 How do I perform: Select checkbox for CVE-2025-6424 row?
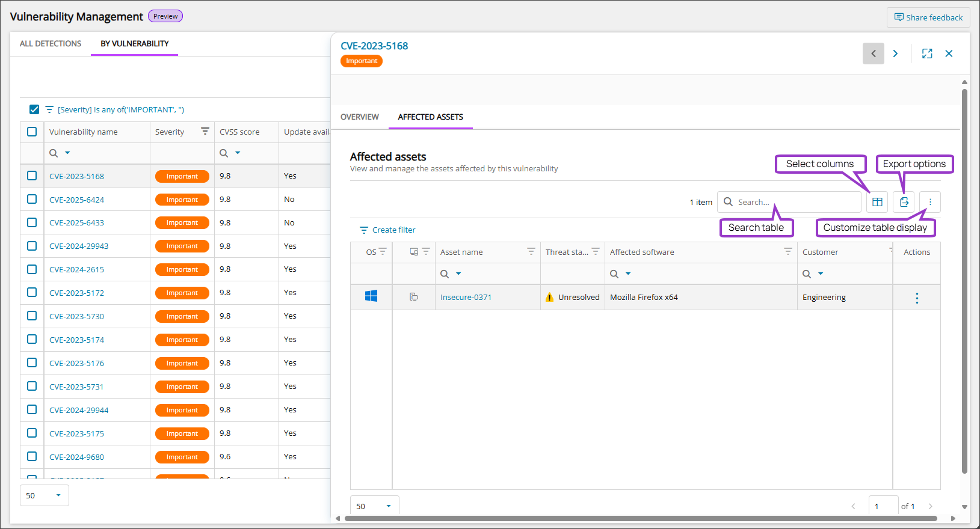coord(32,199)
